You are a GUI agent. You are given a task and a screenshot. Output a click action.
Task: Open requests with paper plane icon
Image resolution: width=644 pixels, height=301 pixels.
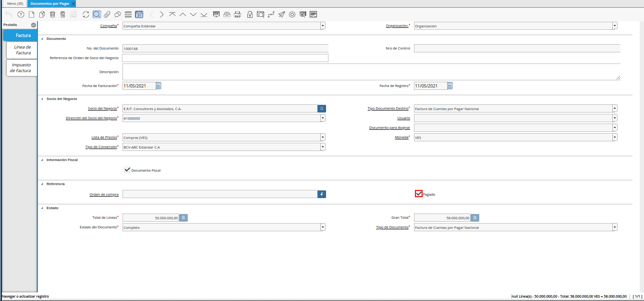pyautogui.click(x=281, y=14)
